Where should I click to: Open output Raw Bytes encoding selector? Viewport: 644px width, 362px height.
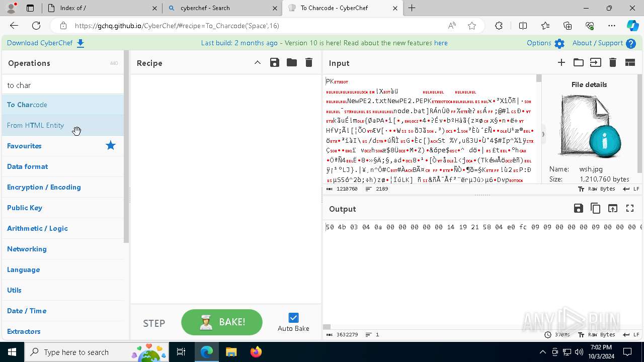(x=597, y=335)
